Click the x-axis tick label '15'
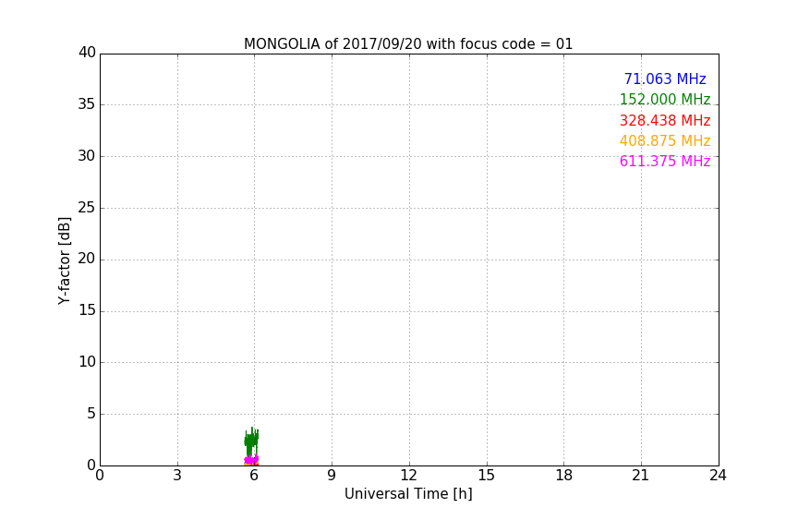This screenshot has height=532, width=798. click(486, 476)
